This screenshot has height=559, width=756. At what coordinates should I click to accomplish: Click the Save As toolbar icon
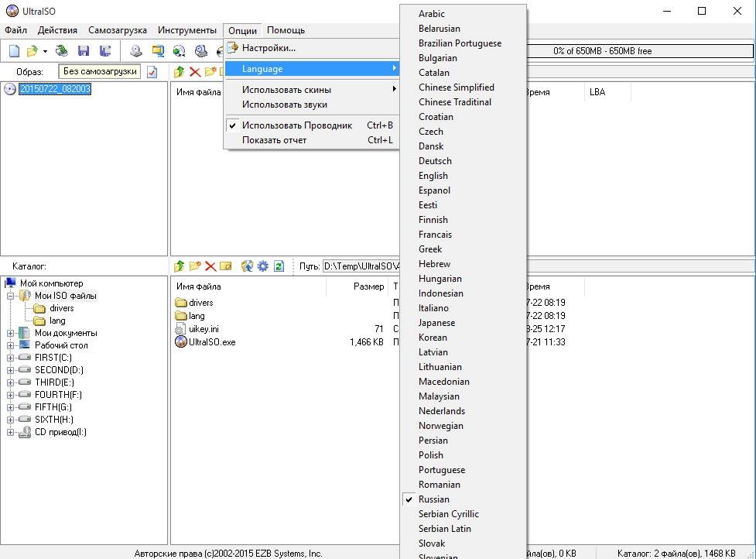(104, 50)
